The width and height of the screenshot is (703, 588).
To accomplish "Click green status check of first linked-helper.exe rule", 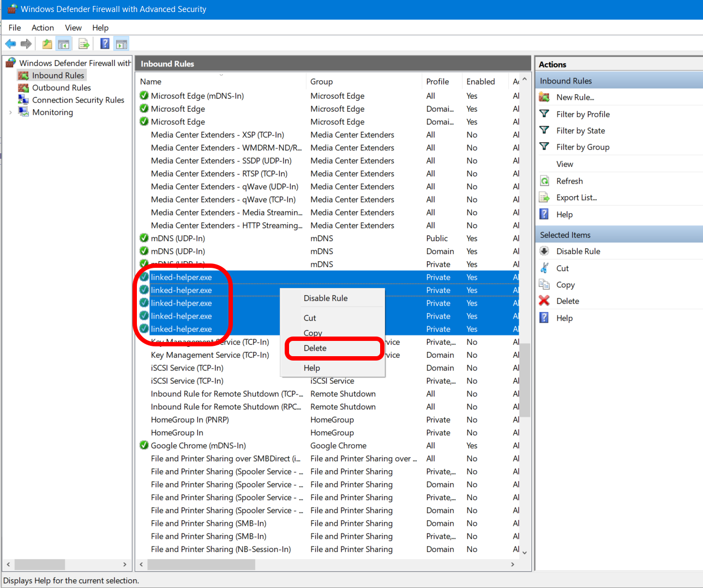I will click(x=144, y=277).
